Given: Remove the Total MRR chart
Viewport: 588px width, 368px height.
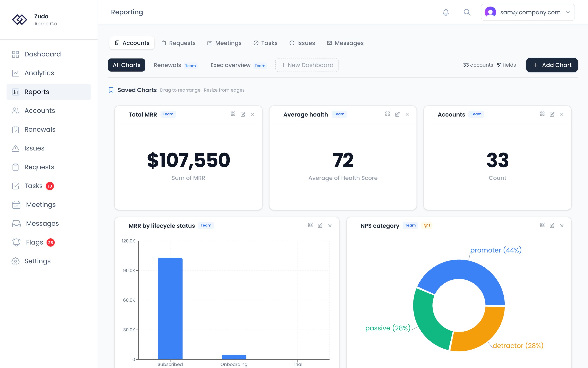Looking at the screenshot, I should 253,114.
